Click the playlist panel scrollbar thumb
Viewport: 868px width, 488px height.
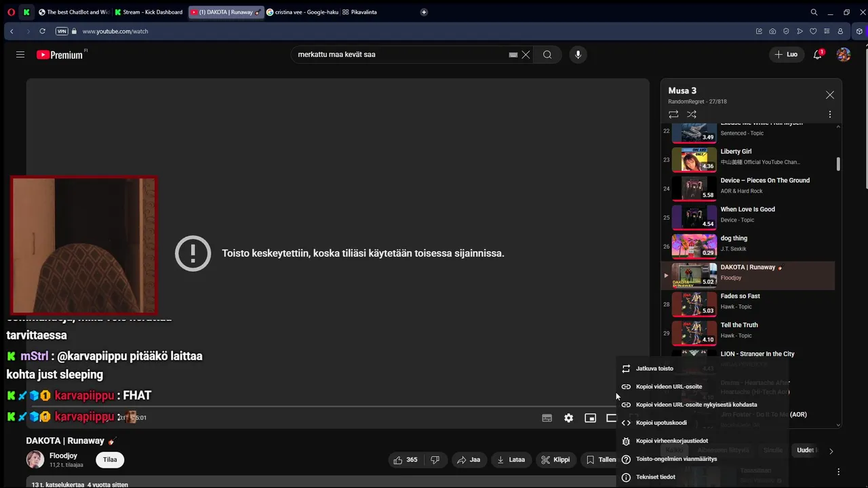[x=838, y=164]
